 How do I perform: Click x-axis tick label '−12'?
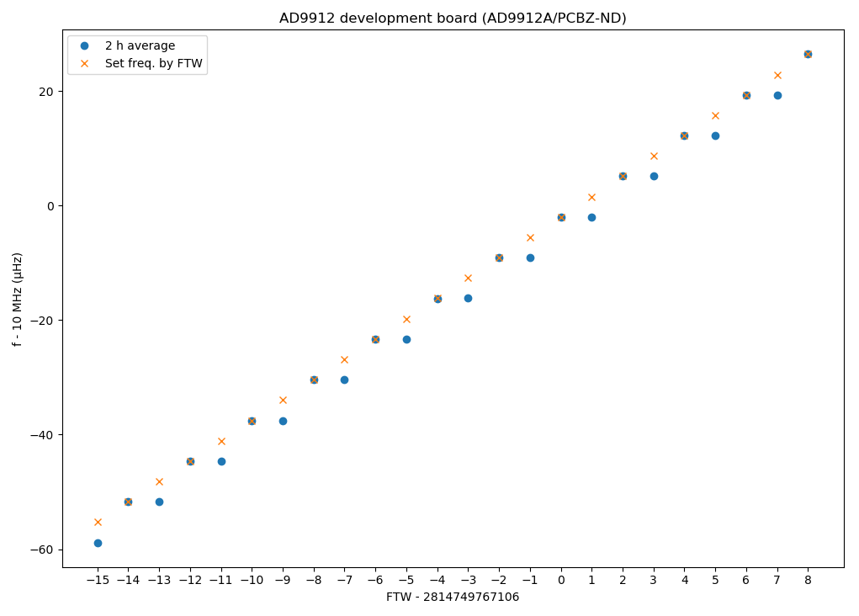tap(190, 581)
